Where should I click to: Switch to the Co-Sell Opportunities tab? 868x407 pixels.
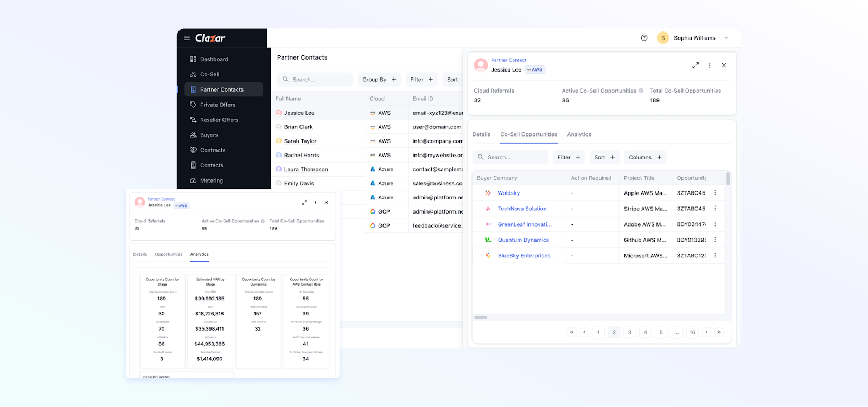tap(529, 134)
